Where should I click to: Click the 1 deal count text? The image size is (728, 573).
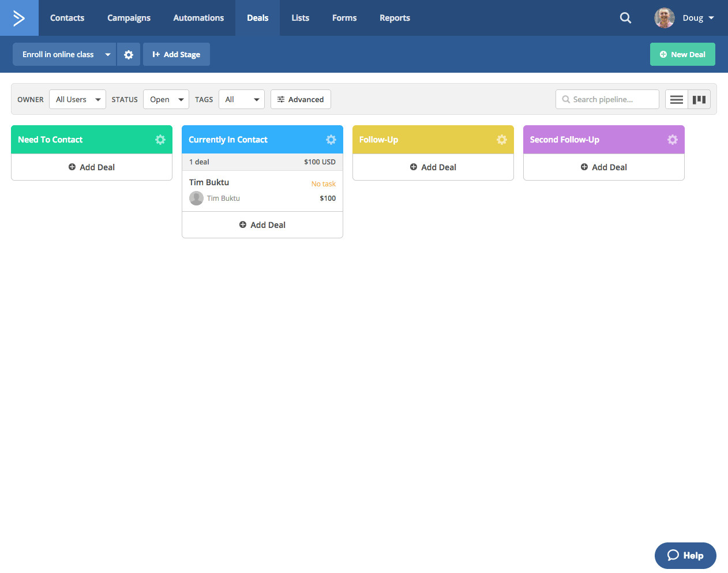point(199,162)
